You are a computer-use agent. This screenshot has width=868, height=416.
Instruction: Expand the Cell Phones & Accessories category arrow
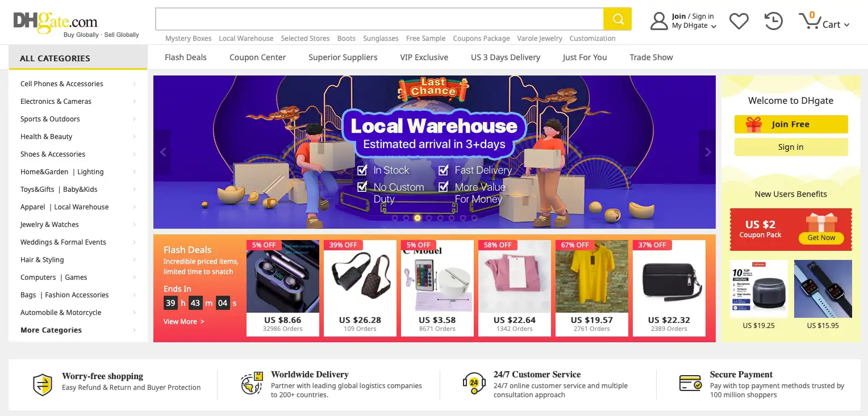(x=135, y=84)
